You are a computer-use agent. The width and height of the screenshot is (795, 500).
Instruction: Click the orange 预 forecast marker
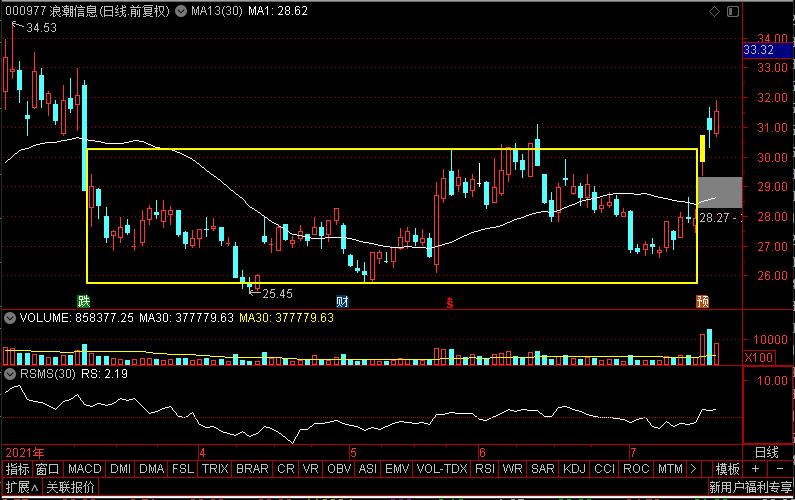tap(703, 300)
